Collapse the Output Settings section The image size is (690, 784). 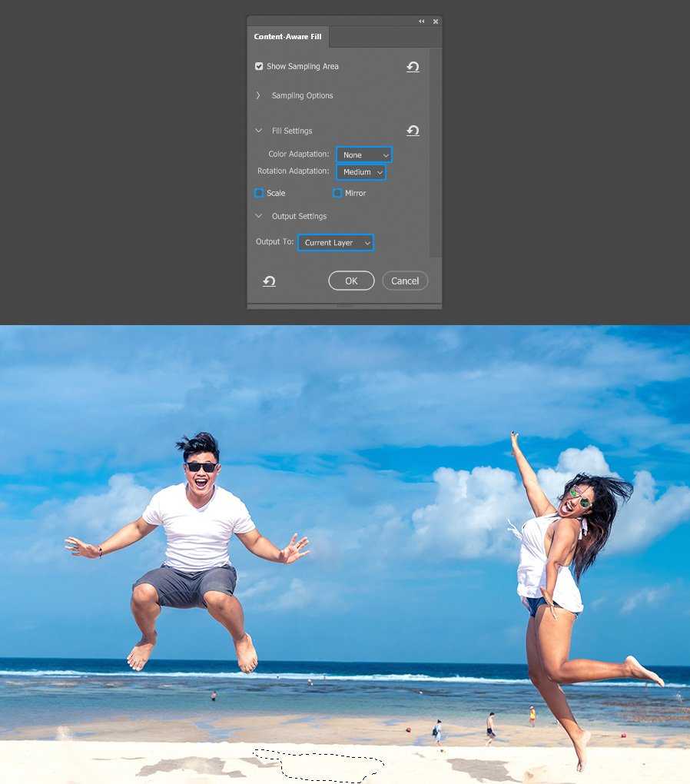(258, 217)
